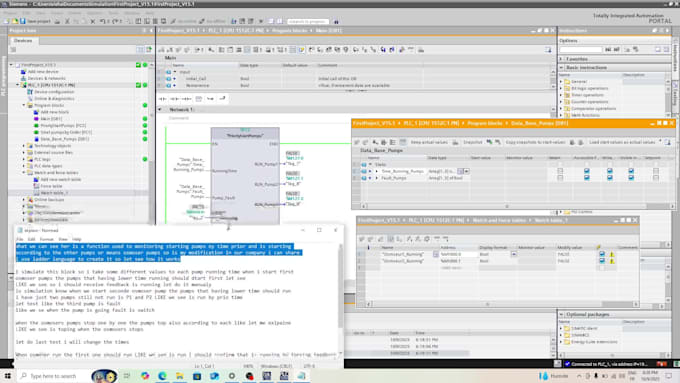Expand the Bit logic operations folder in Instructions
This screenshot has height=383, width=680.
click(560, 88)
